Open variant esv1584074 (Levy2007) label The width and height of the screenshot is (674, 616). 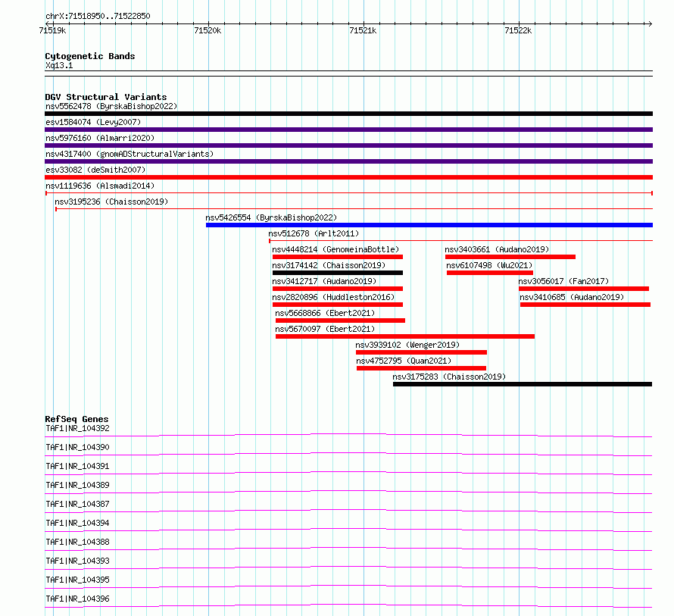point(93,122)
